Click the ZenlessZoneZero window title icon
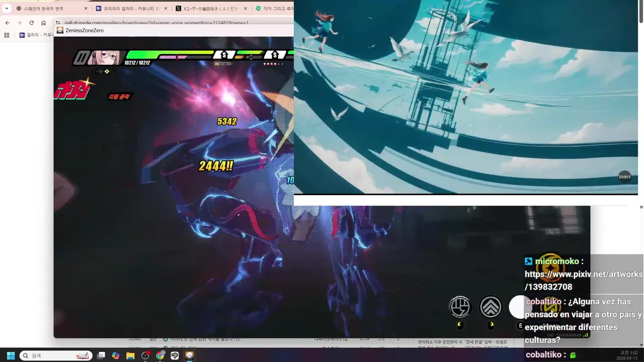The image size is (644, 362). (x=60, y=31)
